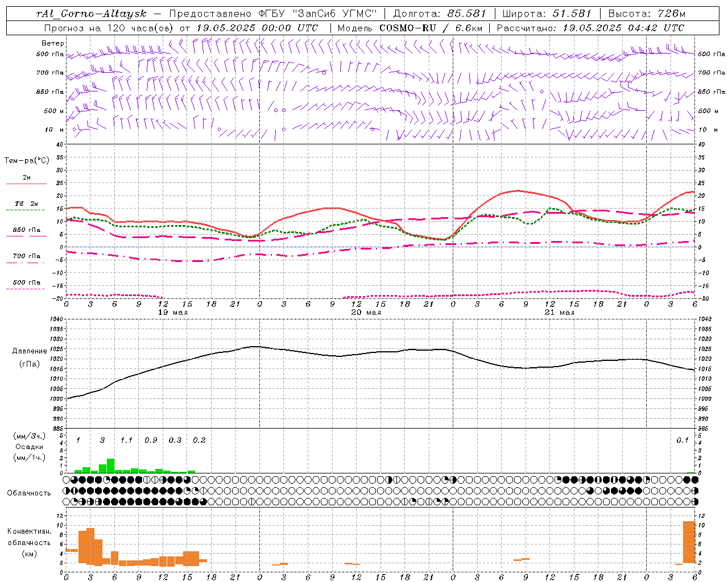Click the Давление panel label

(30, 351)
